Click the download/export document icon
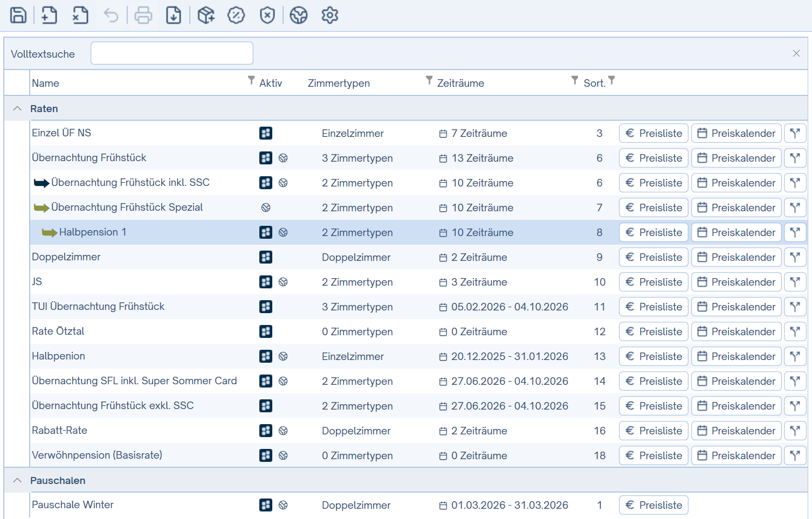This screenshot has width=812, height=519. pyautogui.click(x=174, y=15)
